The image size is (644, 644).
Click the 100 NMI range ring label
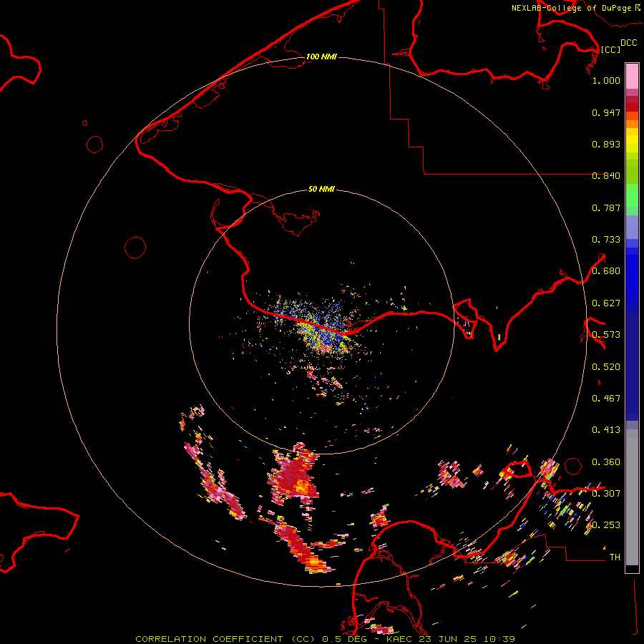point(321,57)
